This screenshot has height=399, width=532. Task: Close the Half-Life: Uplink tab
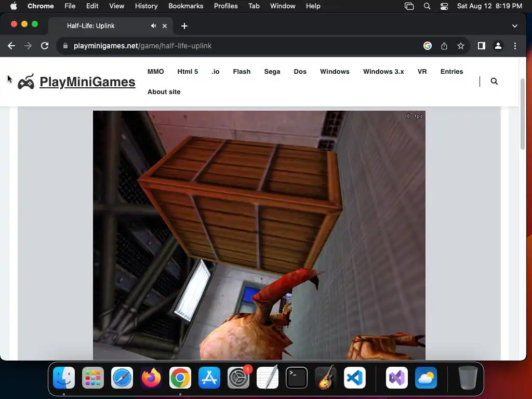(165, 26)
